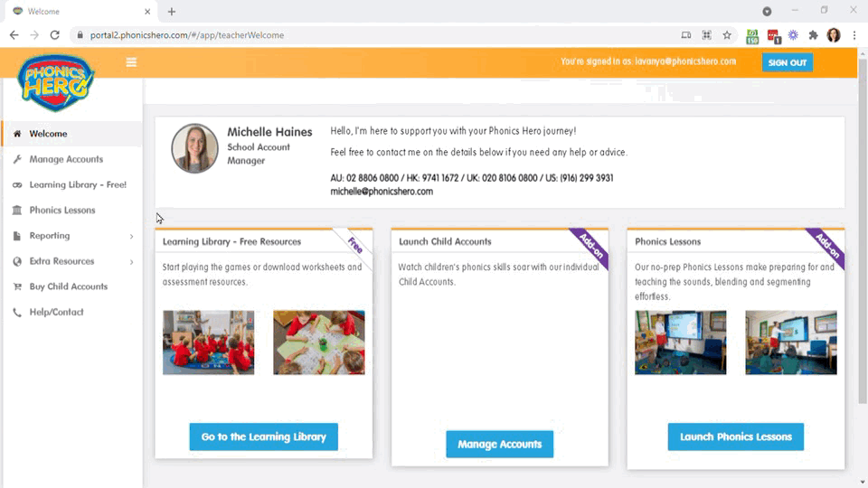This screenshot has width=868, height=488.
Task: Click the signed-in email lavanya@phonicshero.com
Action: [685, 61]
